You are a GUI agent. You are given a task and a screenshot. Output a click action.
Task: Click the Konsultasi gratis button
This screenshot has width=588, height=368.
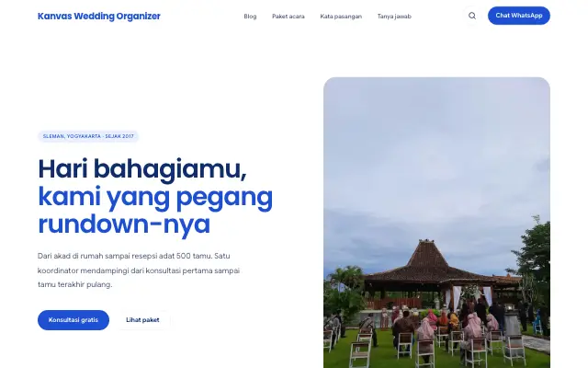(73, 320)
